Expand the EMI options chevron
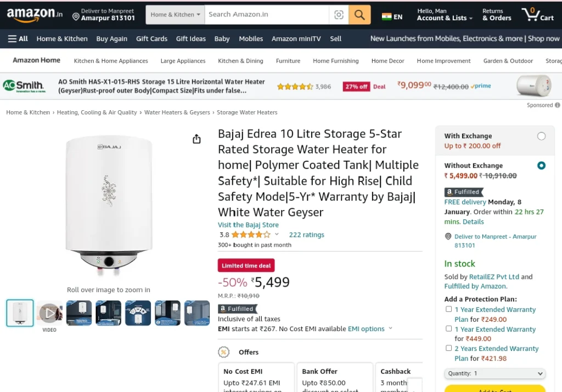This screenshot has height=392, width=562. point(390,328)
